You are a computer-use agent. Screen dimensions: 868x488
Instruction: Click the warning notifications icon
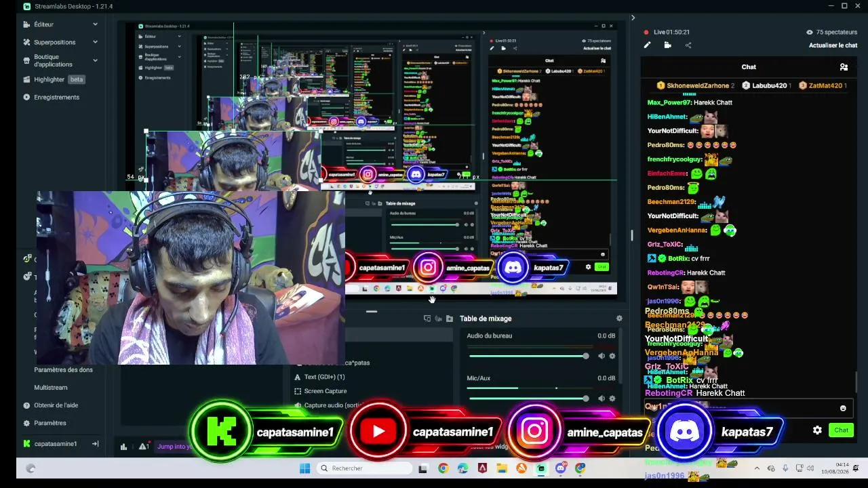tap(144, 446)
